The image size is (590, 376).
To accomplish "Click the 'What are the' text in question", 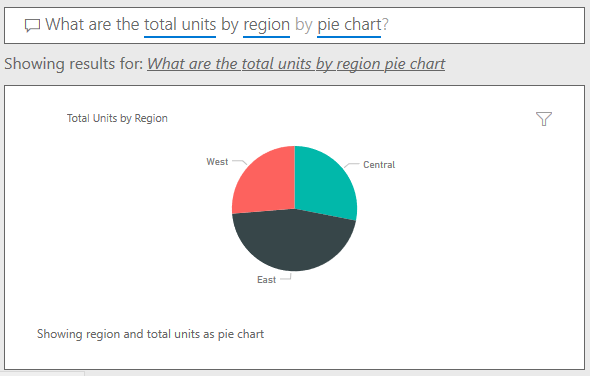I will tap(93, 25).
